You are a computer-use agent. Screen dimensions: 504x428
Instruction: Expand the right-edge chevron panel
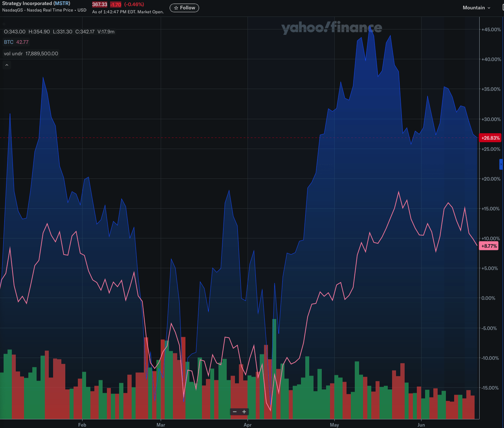pyautogui.click(x=501, y=164)
